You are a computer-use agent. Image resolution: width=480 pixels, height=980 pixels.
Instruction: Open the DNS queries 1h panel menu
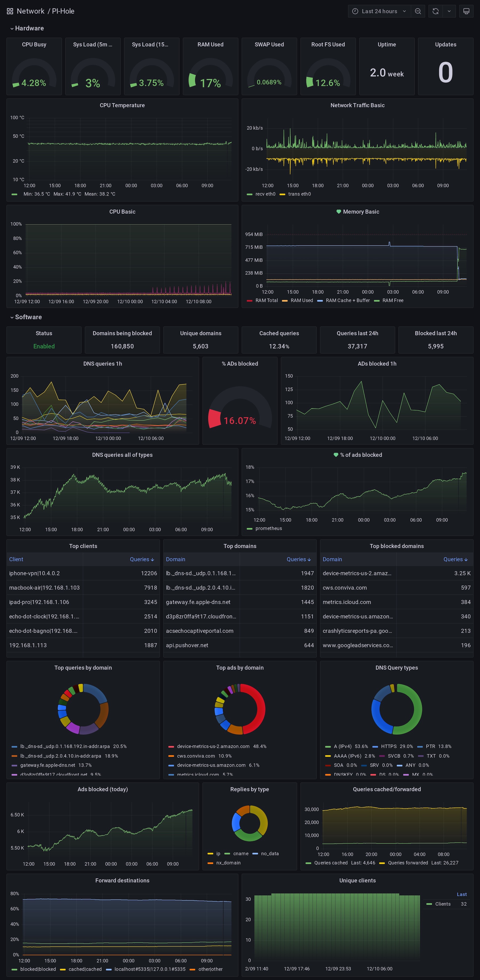point(103,364)
